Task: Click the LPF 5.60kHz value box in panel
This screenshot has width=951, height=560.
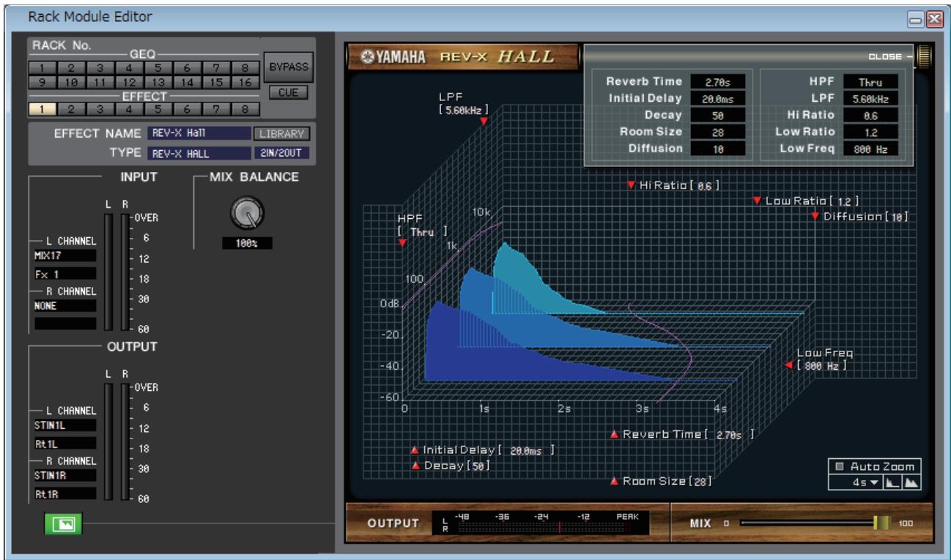Action: click(x=870, y=99)
